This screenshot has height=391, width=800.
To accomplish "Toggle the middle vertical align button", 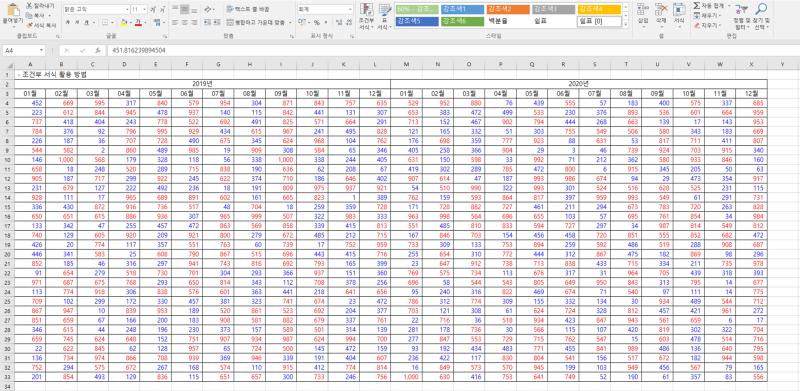I will click(x=185, y=9).
